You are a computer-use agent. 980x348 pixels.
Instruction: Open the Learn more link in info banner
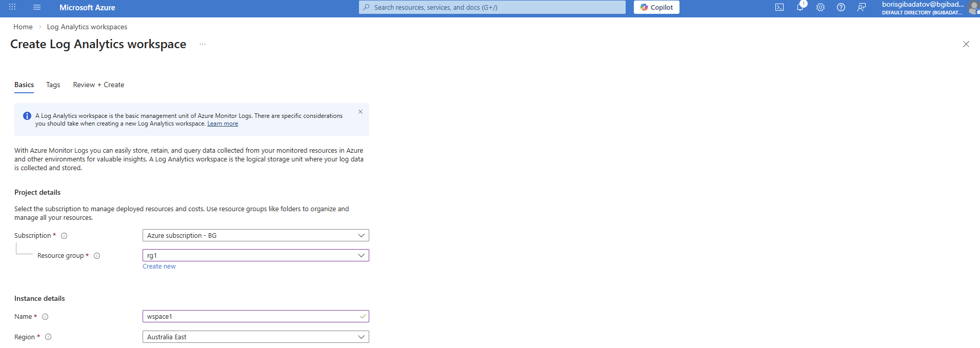pos(223,124)
